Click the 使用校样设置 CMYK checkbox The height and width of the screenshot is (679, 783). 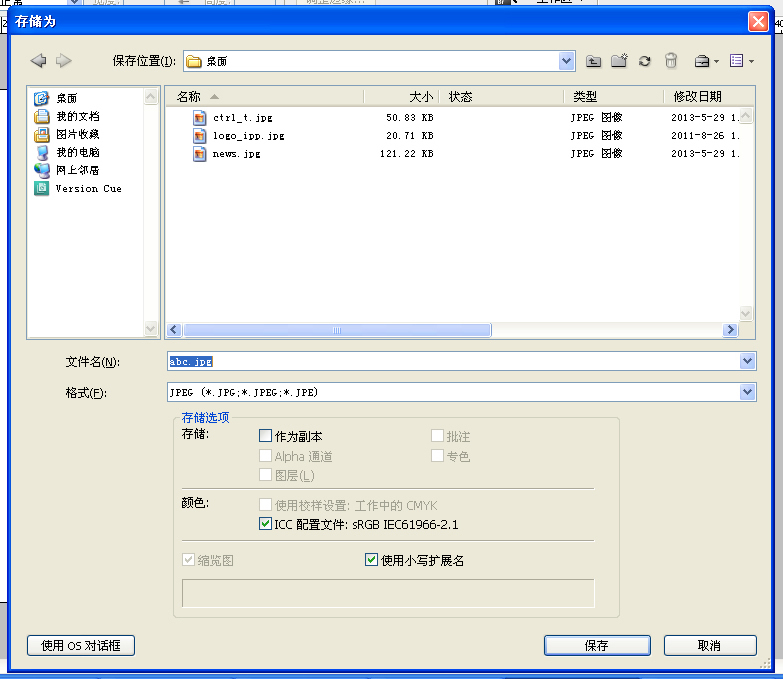point(265,505)
